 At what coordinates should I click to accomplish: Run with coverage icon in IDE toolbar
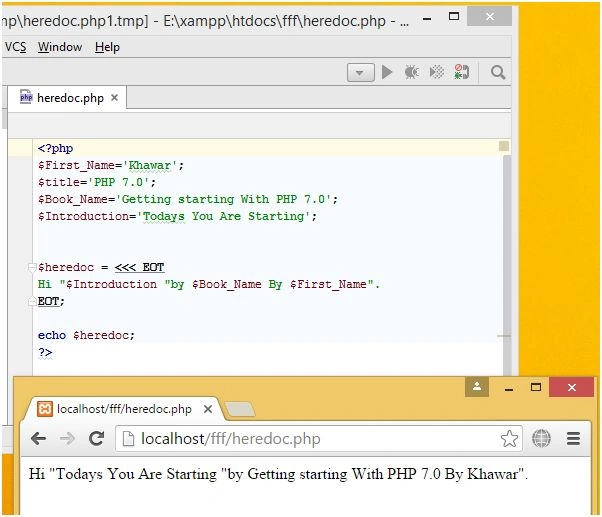click(x=437, y=72)
